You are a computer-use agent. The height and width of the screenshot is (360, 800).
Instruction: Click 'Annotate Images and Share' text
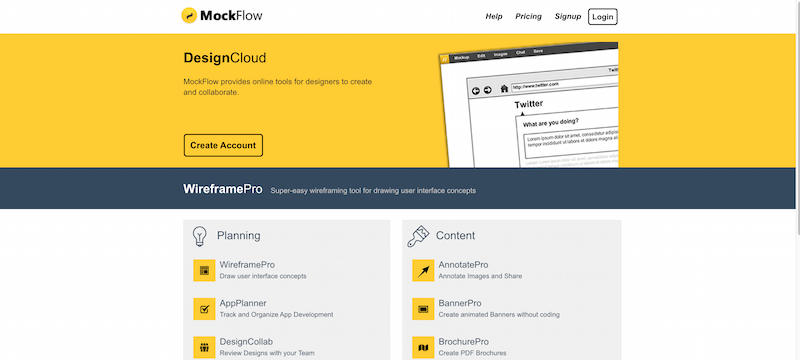[x=480, y=276]
